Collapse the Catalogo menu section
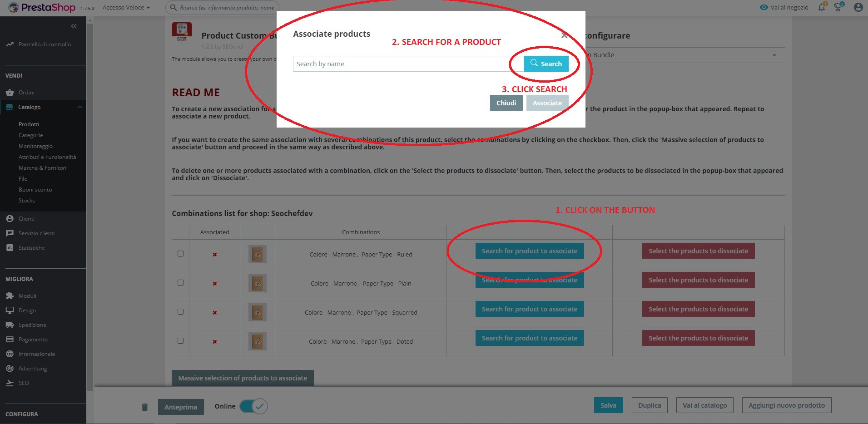This screenshot has height=424, width=868. [79, 107]
